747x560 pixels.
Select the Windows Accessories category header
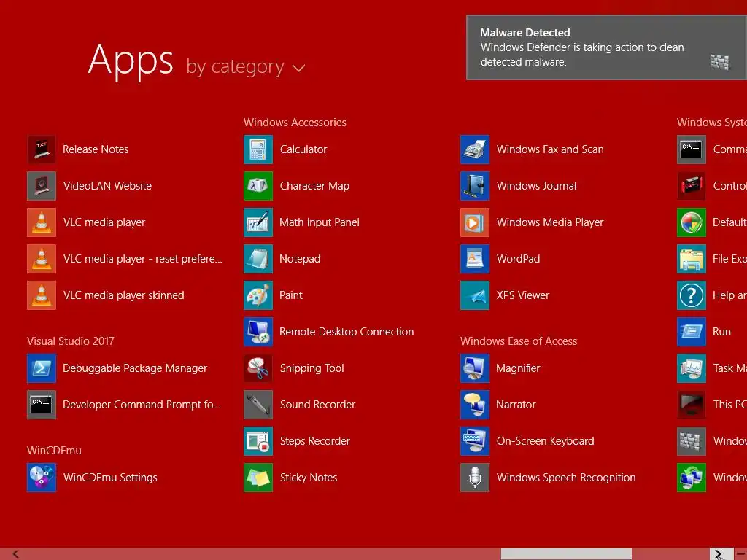tap(295, 122)
